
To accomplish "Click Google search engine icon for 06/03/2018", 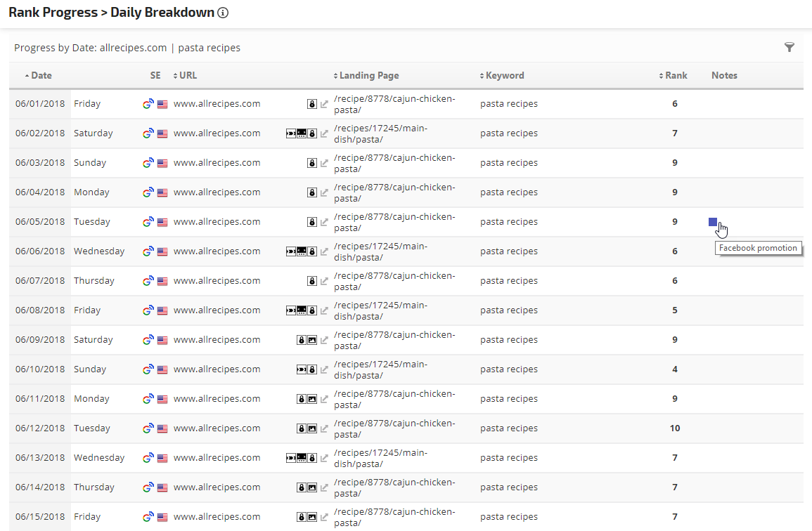I will tap(148, 163).
